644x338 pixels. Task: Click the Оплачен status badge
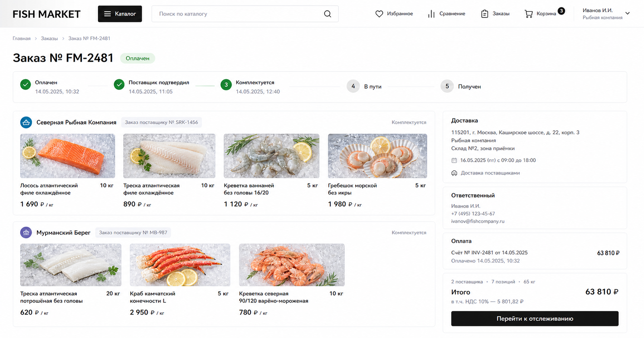pyautogui.click(x=137, y=58)
